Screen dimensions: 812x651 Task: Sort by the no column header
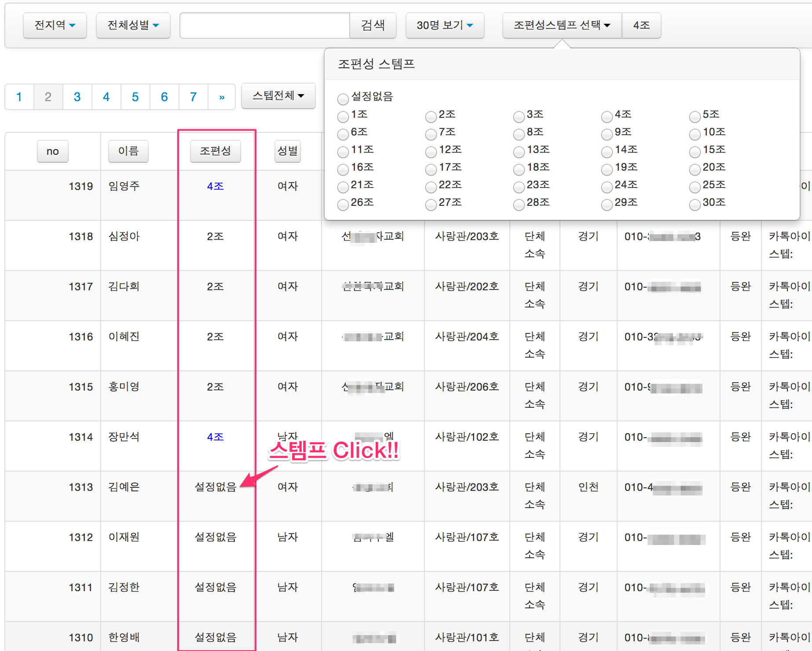[53, 151]
